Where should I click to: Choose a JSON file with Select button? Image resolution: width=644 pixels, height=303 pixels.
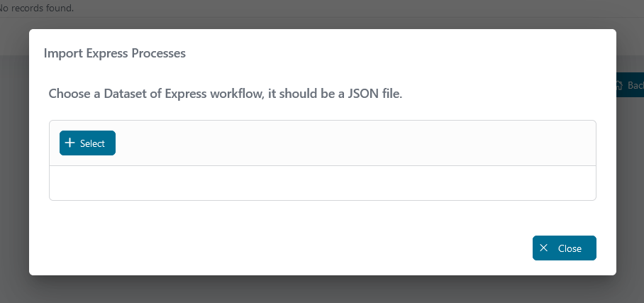[87, 143]
